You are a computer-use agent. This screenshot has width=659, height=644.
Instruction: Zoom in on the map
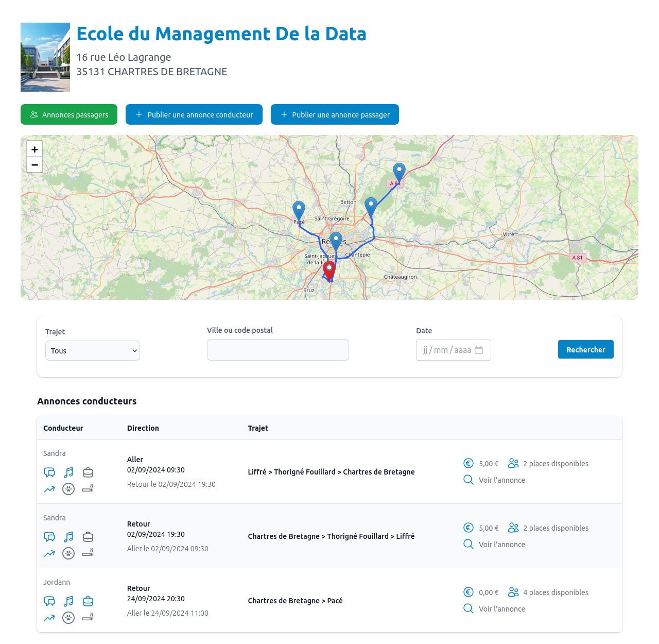[34, 149]
